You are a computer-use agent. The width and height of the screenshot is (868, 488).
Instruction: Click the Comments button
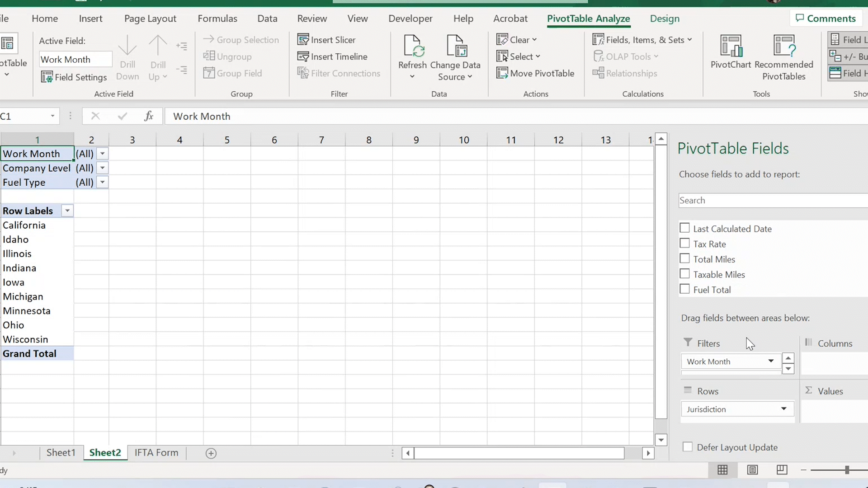pos(826,19)
